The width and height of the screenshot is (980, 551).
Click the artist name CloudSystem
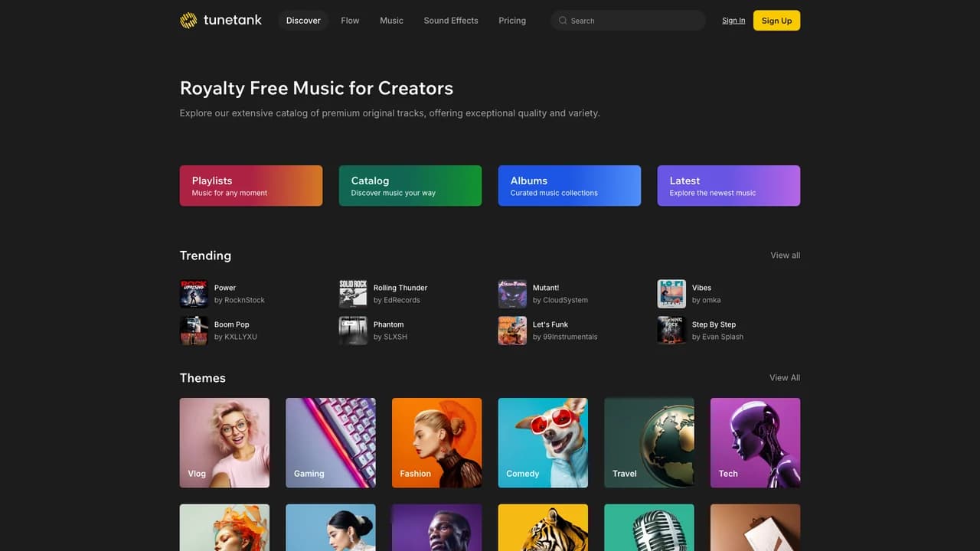pos(566,300)
